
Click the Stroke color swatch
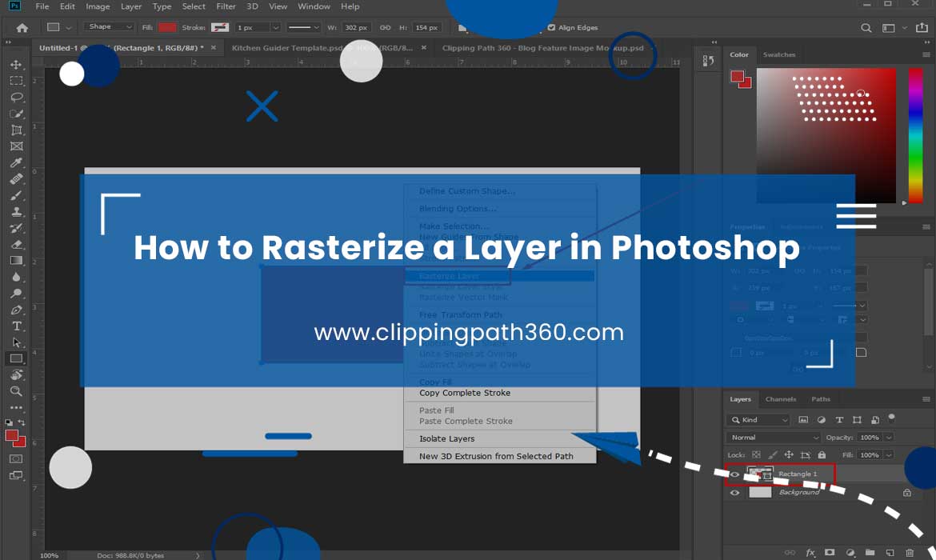coord(220,27)
